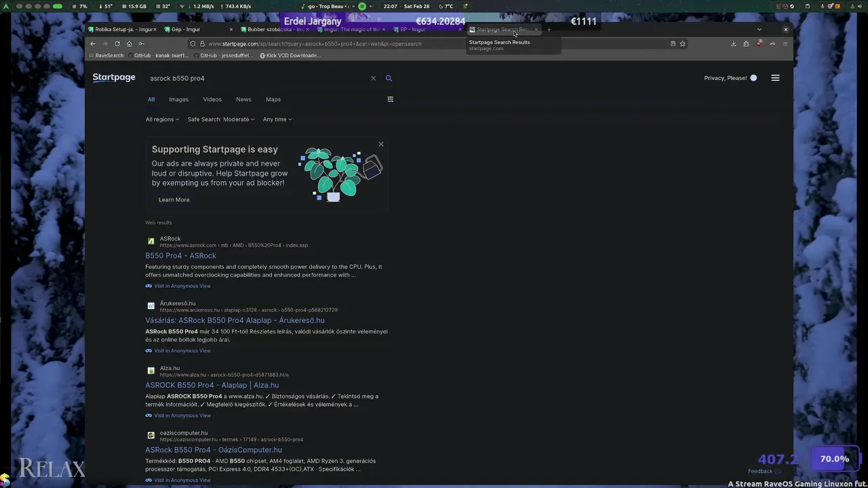868x488 pixels.
Task: Visit Árukereső result in Anonymous View
Action: click(178, 350)
